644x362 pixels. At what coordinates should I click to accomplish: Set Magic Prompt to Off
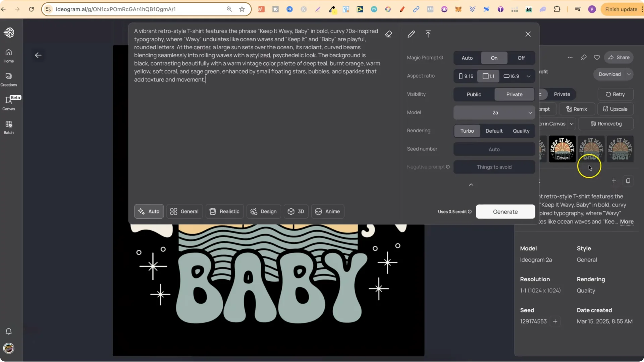click(x=521, y=58)
